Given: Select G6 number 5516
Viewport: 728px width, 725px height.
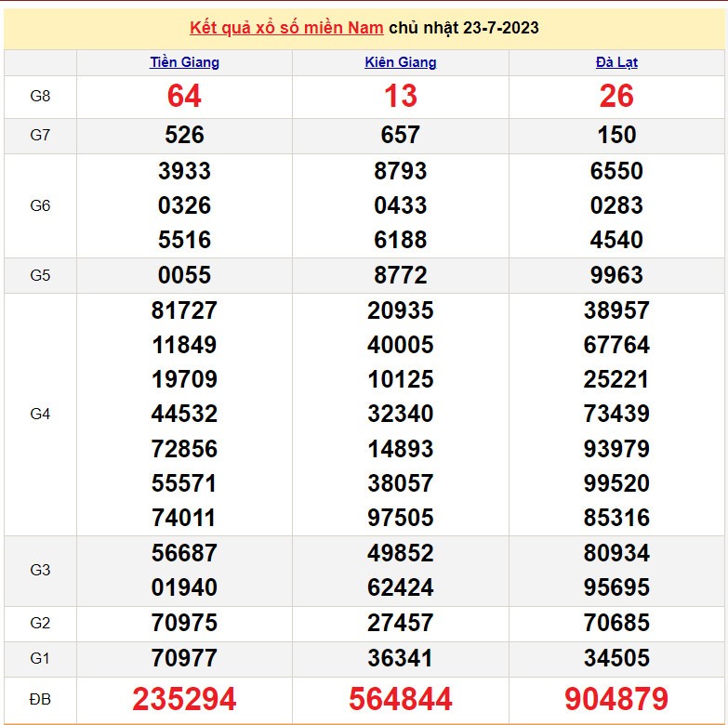Looking at the screenshot, I should click(x=184, y=240).
